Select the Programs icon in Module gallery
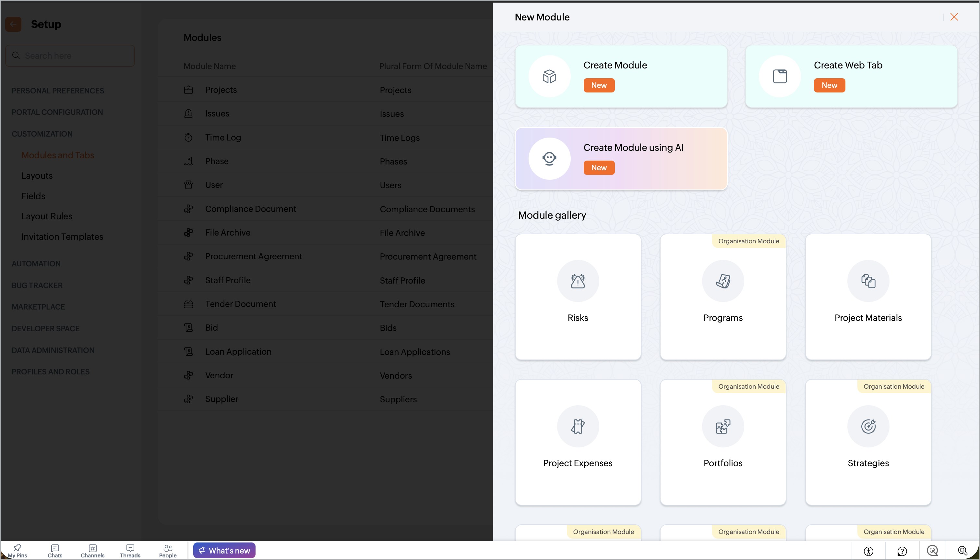Screen dimensions: 980x560 (x=723, y=281)
